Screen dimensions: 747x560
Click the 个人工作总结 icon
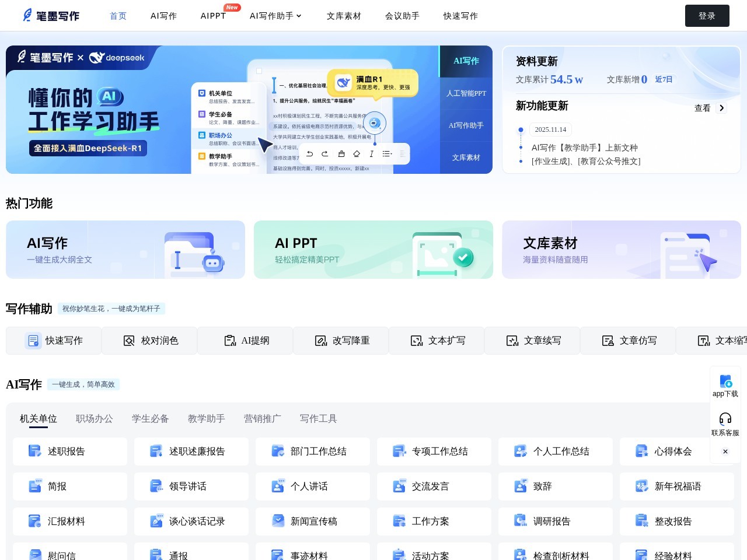tap(521, 451)
